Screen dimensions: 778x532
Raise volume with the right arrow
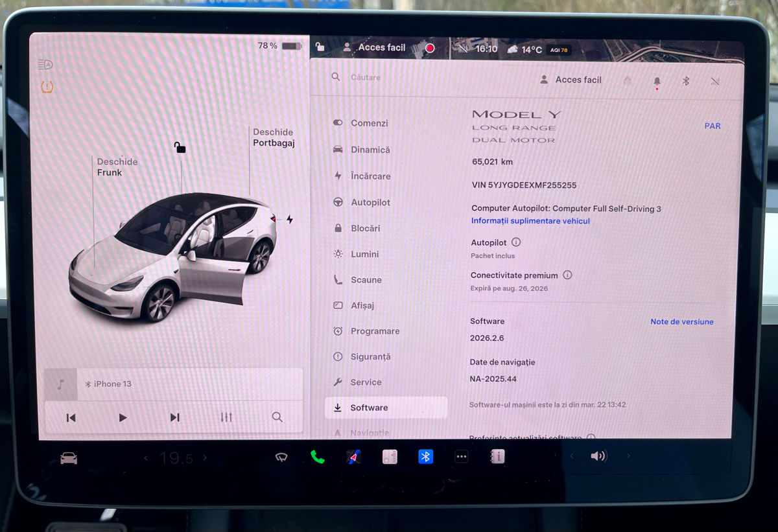coord(628,456)
